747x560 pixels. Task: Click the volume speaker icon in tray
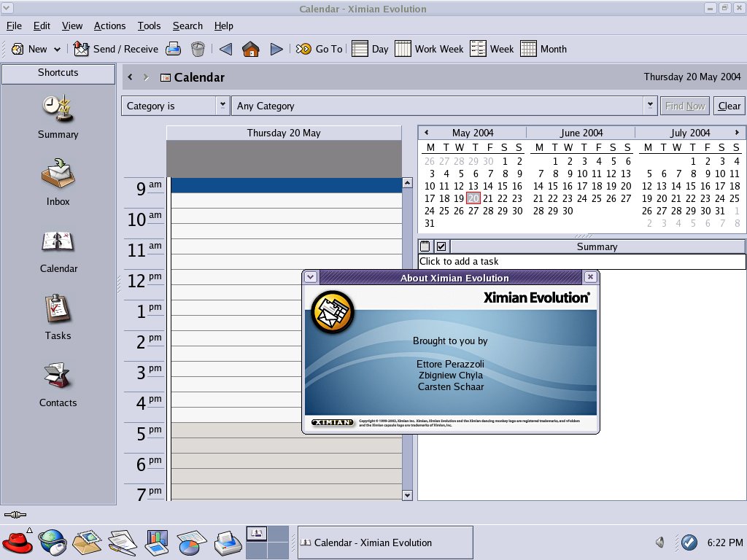point(660,542)
